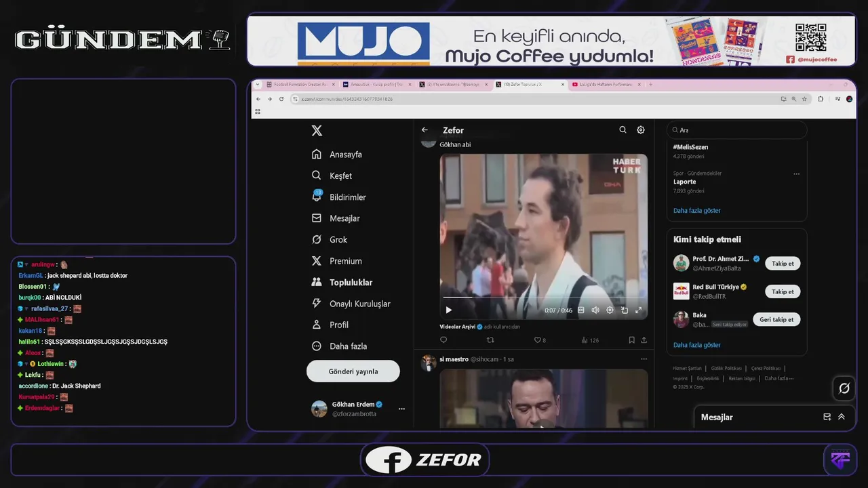868x488 pixels.
Task: Open Onaylı Kuruluşlar page
Action: [x=351, y=304]
